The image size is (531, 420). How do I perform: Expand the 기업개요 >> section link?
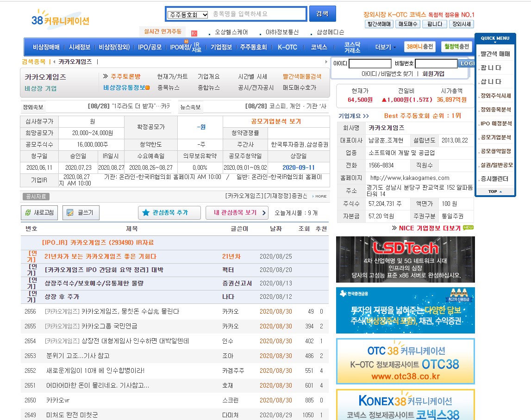tap(354, 116)
